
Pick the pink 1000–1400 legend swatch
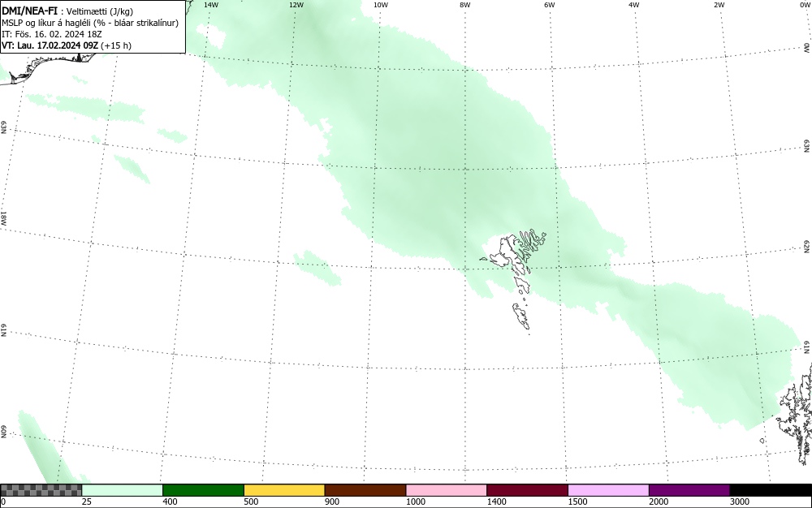pyautogui.click(x=447, y=490)
